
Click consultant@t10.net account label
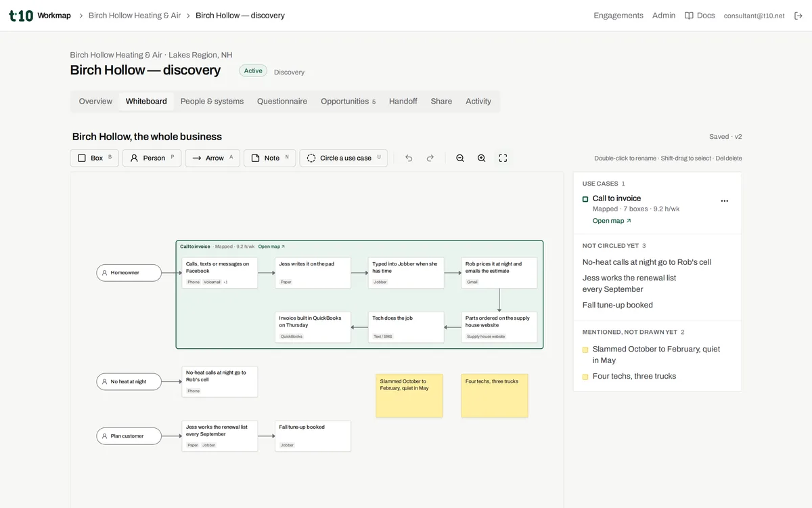[x=754, y=16]
